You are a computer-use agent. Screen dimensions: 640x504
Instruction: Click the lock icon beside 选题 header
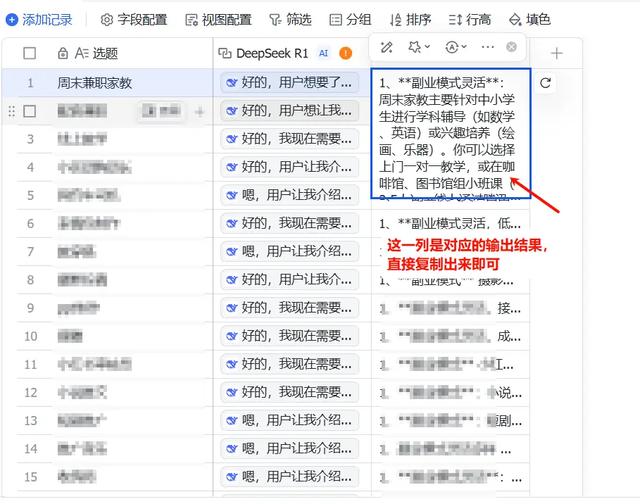click(62, 53)
